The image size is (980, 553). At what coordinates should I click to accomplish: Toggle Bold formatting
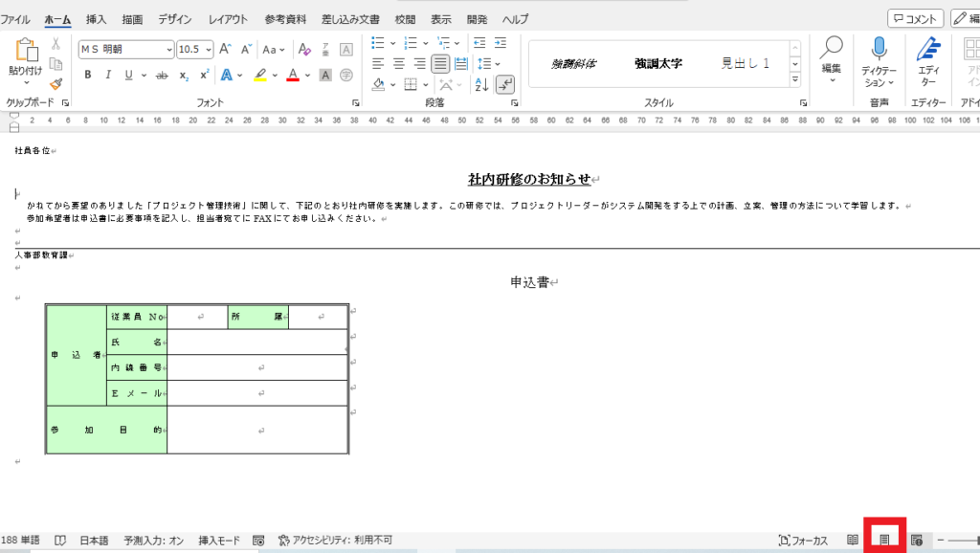(x=87, y=75)
